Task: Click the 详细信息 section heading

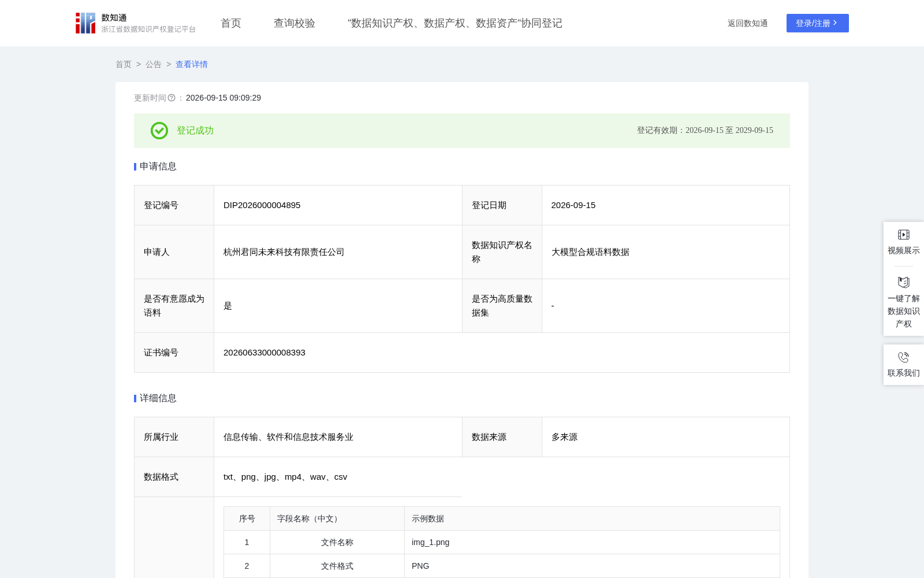Action: coord(158,398)
